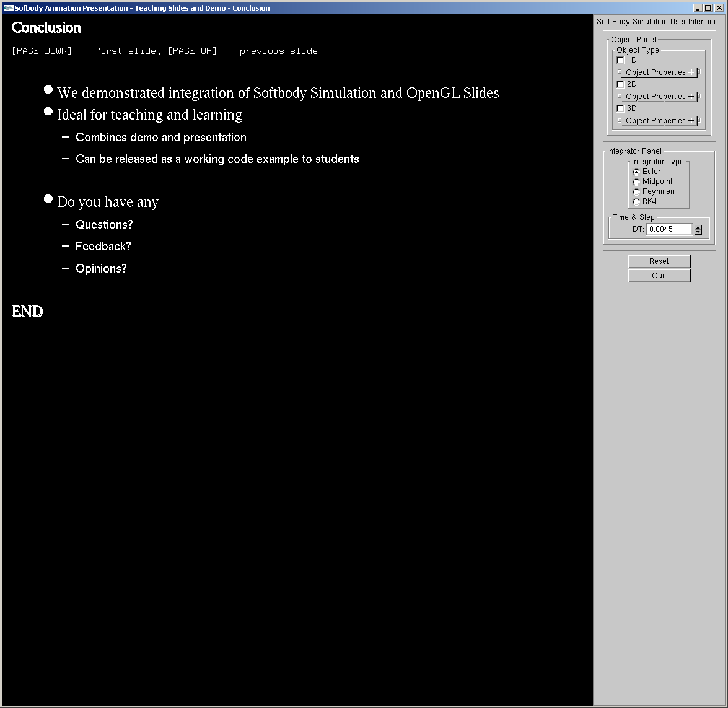Click the 'Feedback?' sub-bullet

coord(103,247)
